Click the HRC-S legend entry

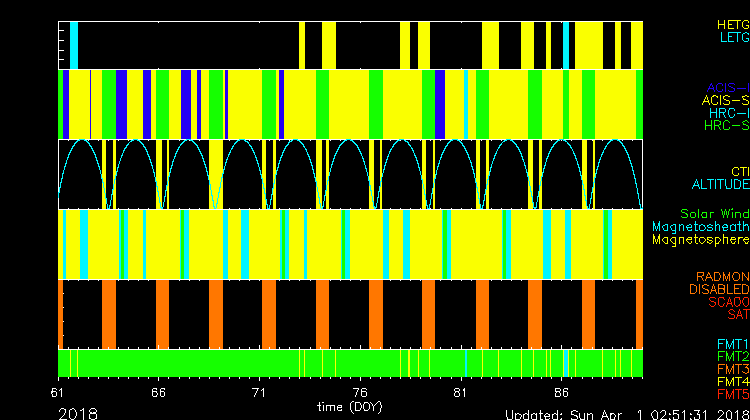726,126
